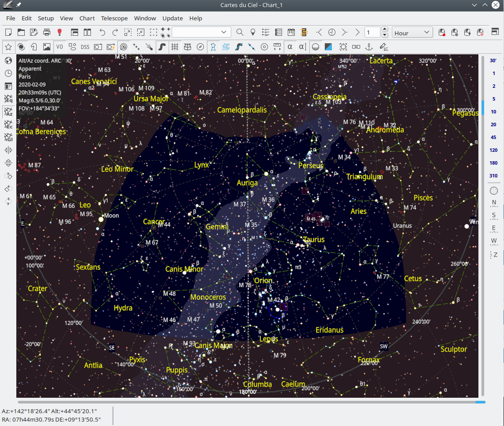
Task: Toggle the Alt/Az coordinate mode button
Action: coord(8,112)
